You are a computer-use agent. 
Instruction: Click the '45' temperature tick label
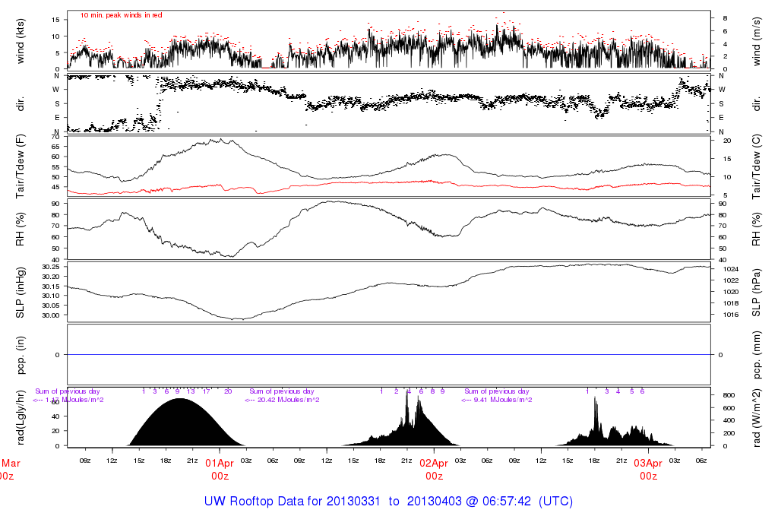tap(55, 187)
